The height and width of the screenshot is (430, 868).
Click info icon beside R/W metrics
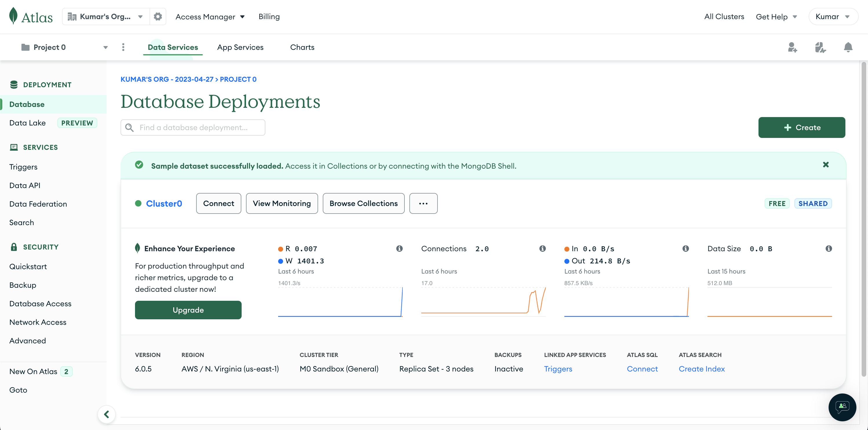pyautogui.click(x=399, y=248)
